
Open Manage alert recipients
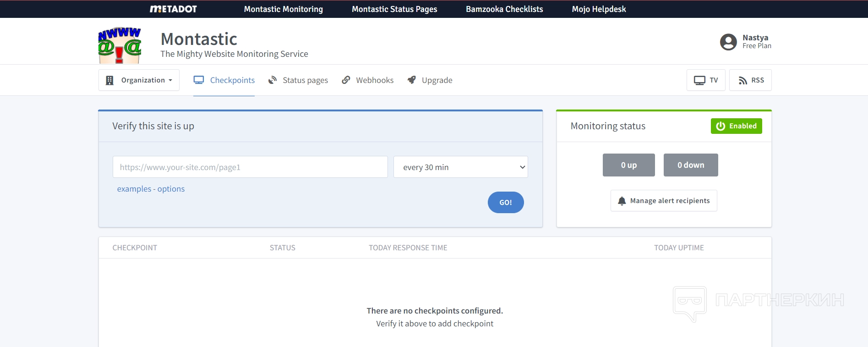pyautogui.click(x=664, y=201)
